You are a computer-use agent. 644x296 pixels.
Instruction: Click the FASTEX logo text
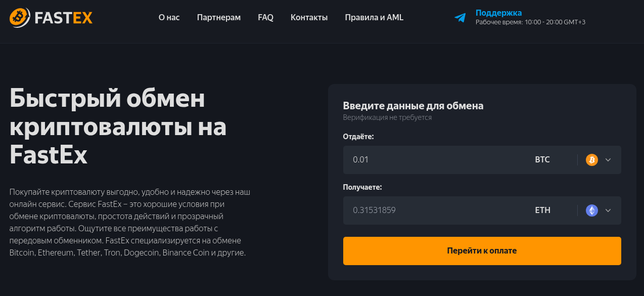pyautogui.click(x=64, y=18)
